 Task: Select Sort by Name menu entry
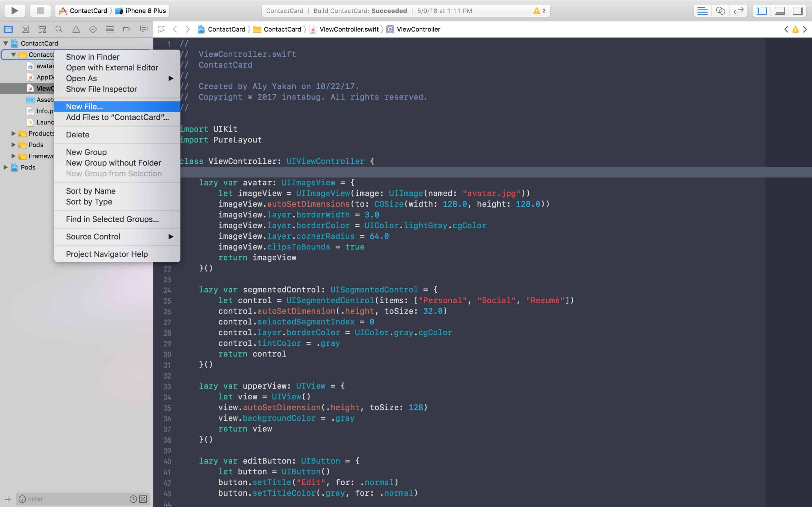tap(91, 191)
